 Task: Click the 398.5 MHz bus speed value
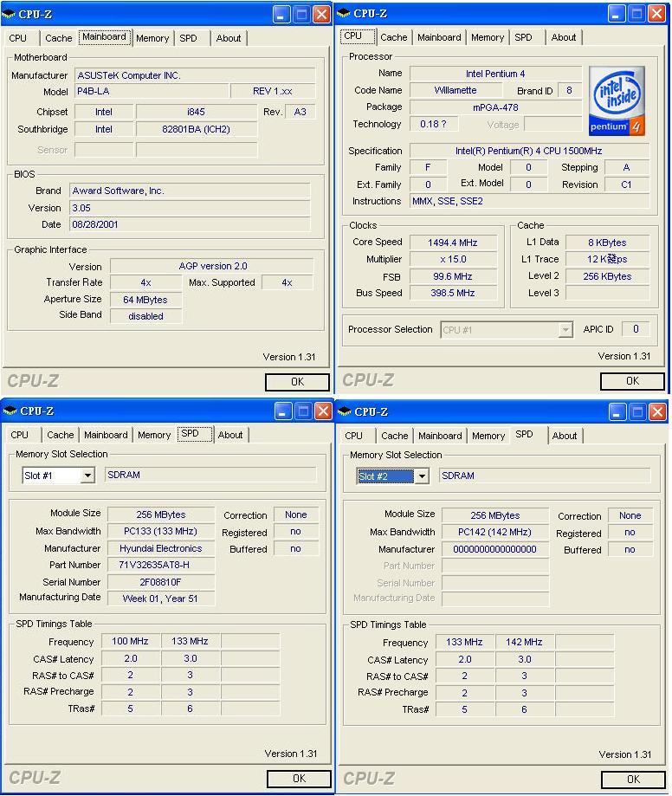pyautogui.click(x=453, y=293)
